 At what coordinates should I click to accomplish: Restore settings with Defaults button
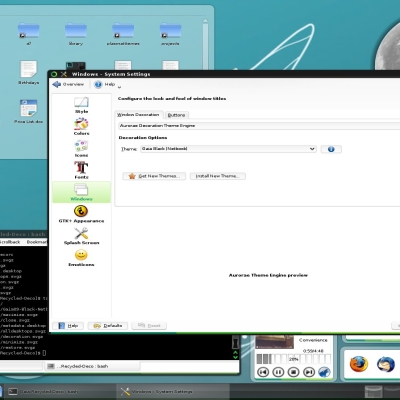click(108, 326)
